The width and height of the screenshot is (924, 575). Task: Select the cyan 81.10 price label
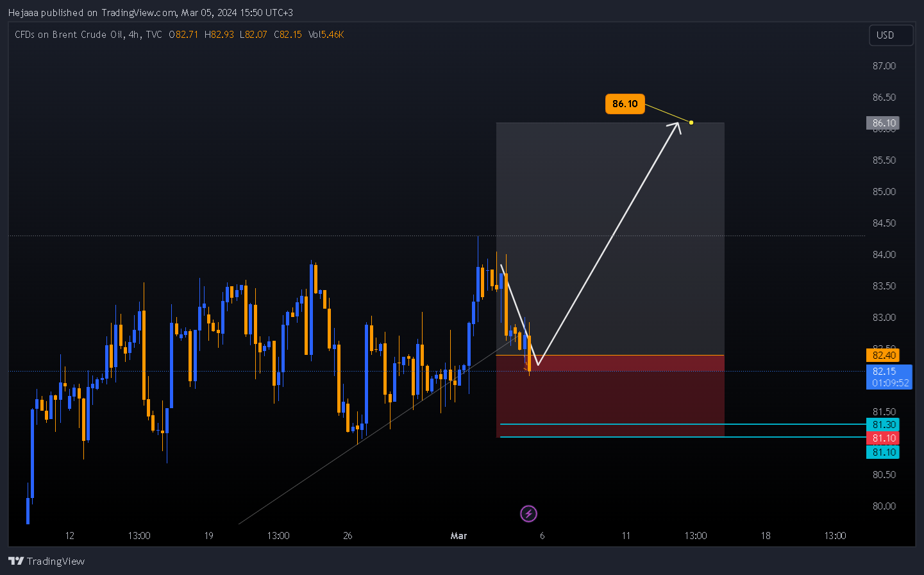tap(883, 452)
